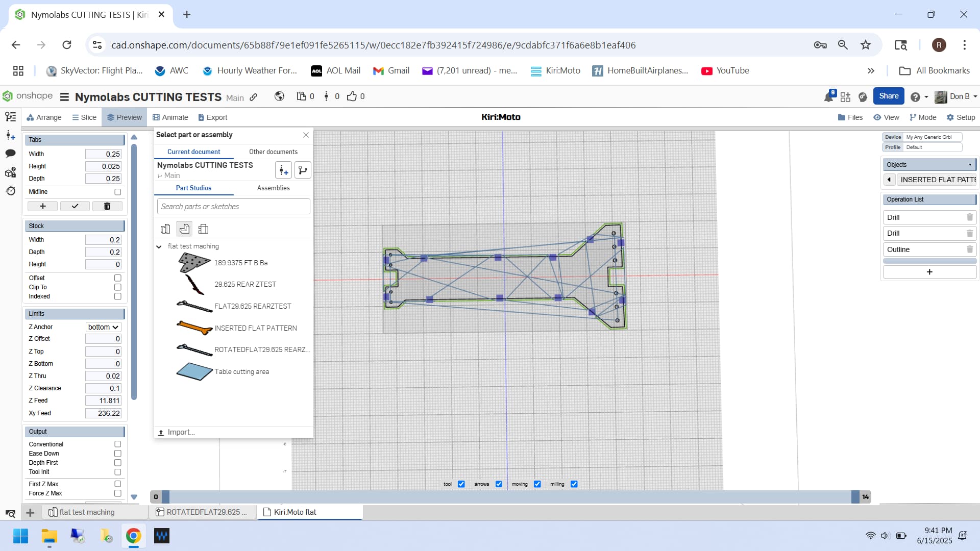This screenshot has height=551, width=980.
Task: Open the Help question mark menu
Action: (x=915, y=97)
